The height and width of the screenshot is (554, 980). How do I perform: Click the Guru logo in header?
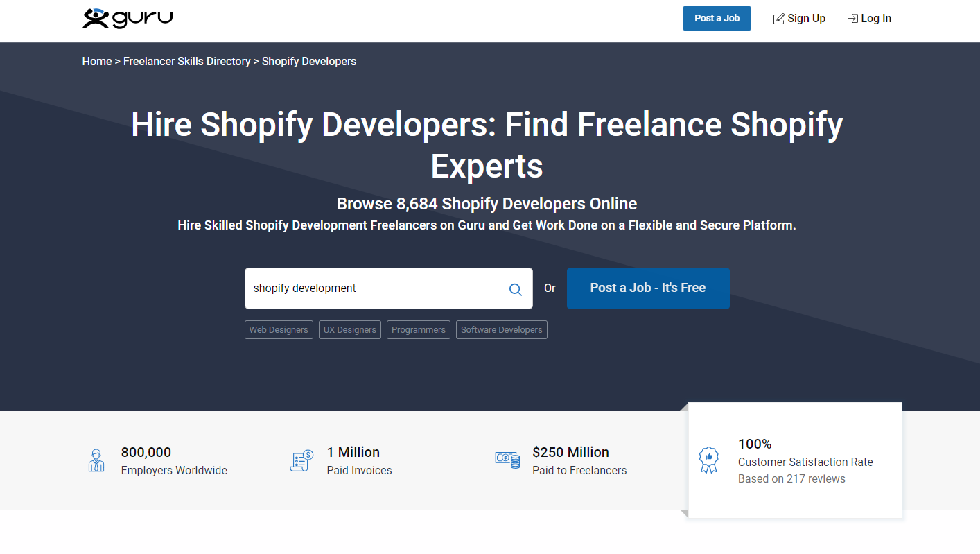pyautogui.click(x=128, y=19)
